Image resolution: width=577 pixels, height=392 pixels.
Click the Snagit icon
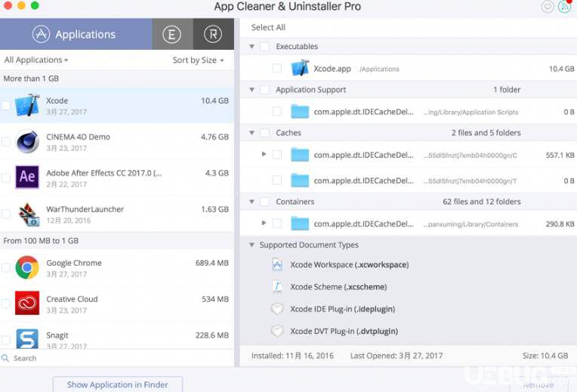pos(27,338)
